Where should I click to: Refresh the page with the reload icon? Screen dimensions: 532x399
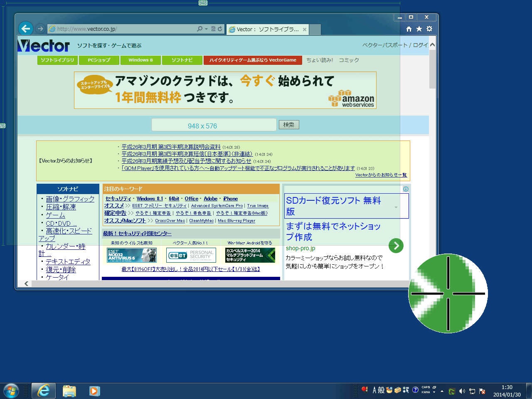tap(220, 29)
